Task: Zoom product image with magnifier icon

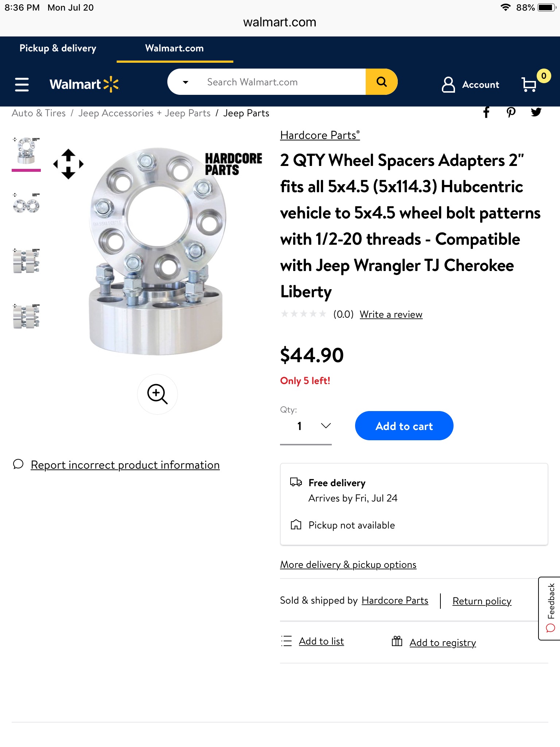Action: 157,394
